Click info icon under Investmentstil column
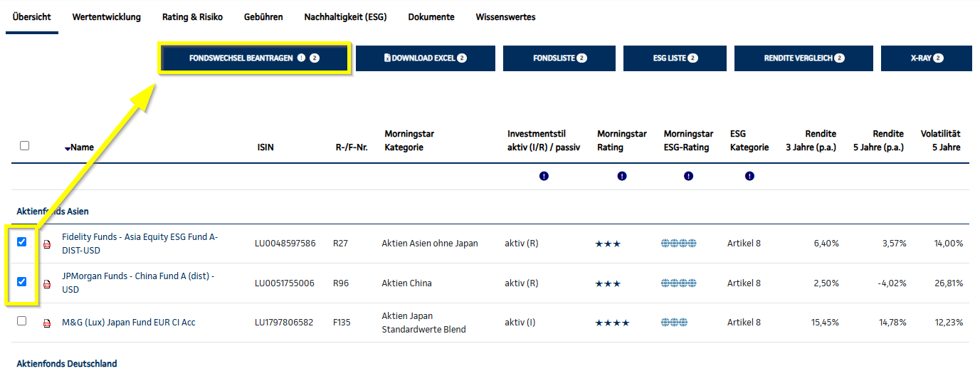This screenshot has height=376, width=980. coord(544,176)
